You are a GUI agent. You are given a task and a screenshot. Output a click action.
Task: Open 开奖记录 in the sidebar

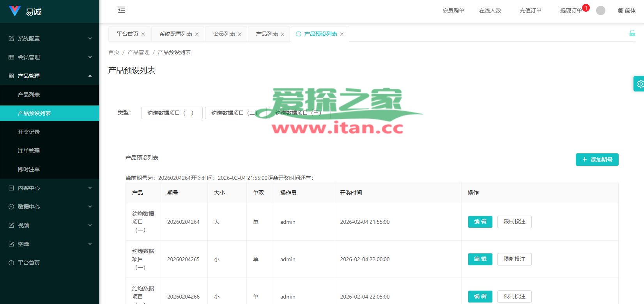coord(29,132)
